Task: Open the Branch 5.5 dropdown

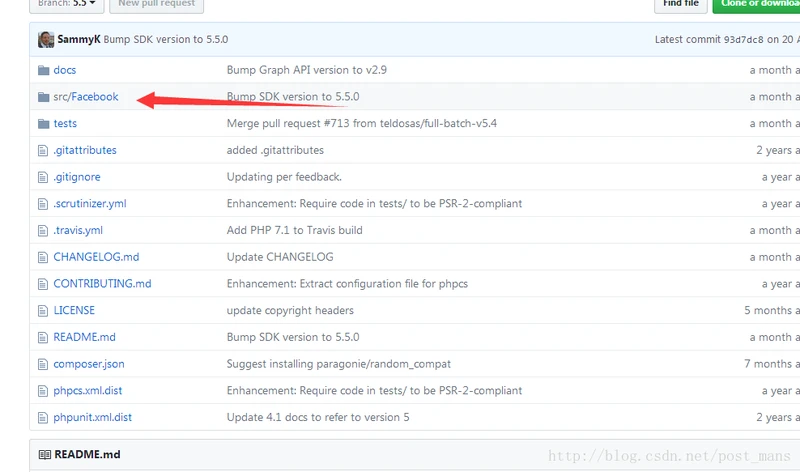Action: tap(67, 4)
